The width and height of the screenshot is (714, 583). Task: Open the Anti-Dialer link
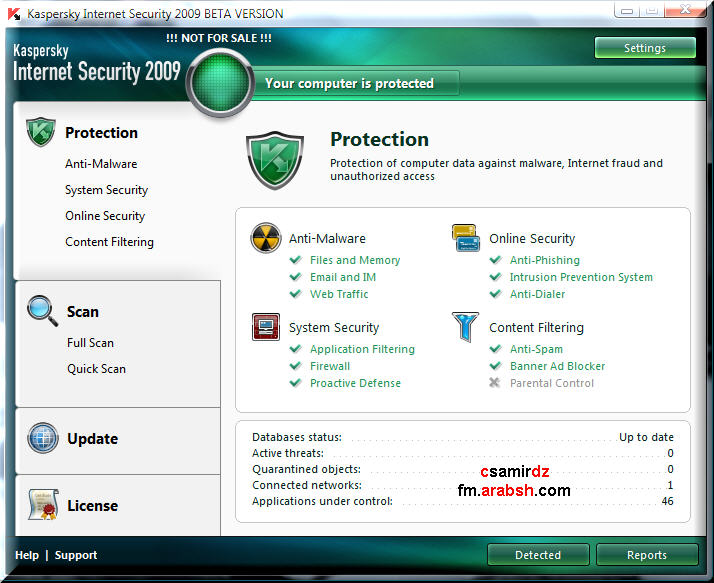click(537, 294)
